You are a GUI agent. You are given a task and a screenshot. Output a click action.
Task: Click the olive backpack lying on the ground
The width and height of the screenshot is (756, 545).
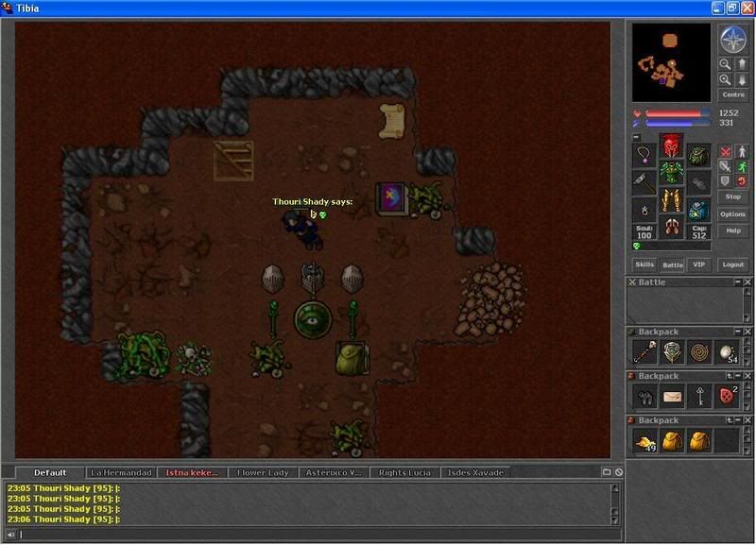point(352,358)
